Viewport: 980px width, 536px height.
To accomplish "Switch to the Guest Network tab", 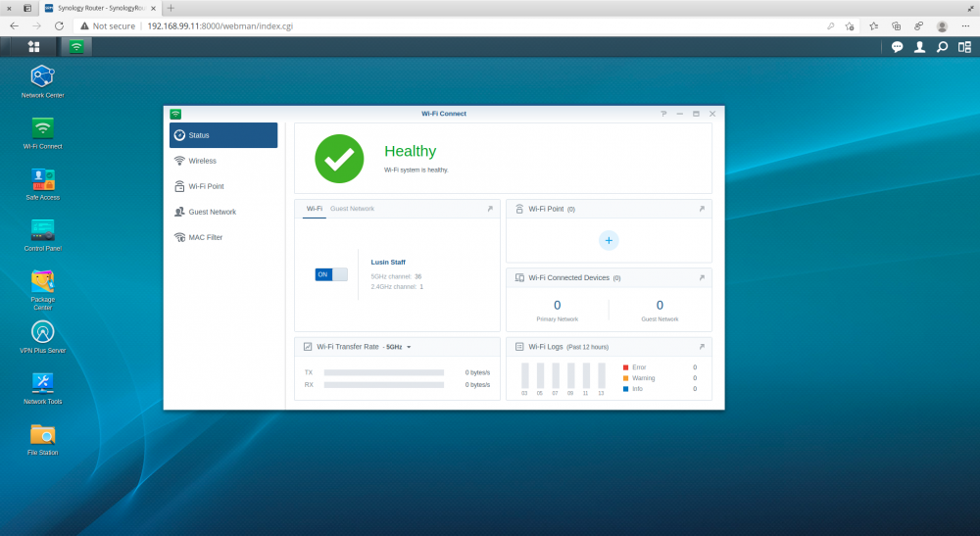I will coord(353,209).
